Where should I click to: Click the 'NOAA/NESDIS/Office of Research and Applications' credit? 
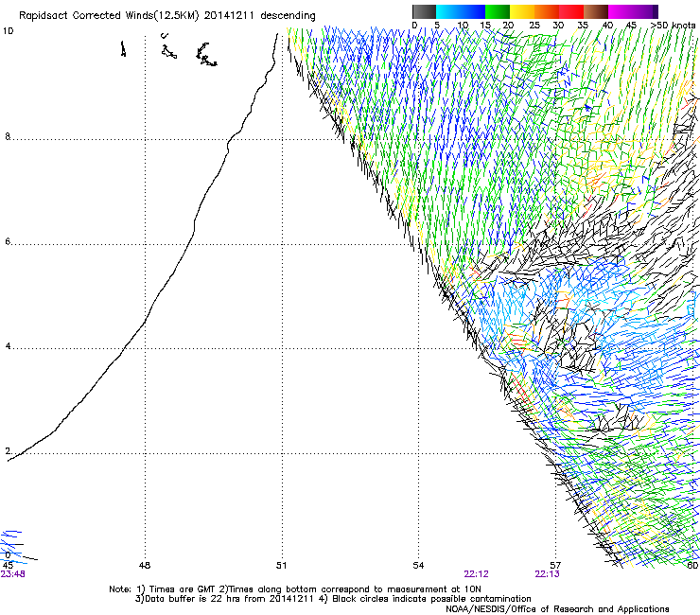tap(557, 609)
